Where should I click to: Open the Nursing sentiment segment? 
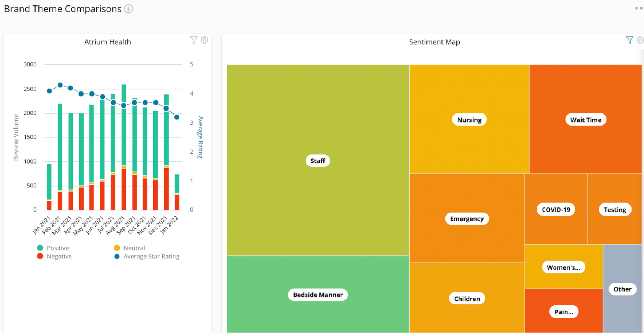point(469,120)
